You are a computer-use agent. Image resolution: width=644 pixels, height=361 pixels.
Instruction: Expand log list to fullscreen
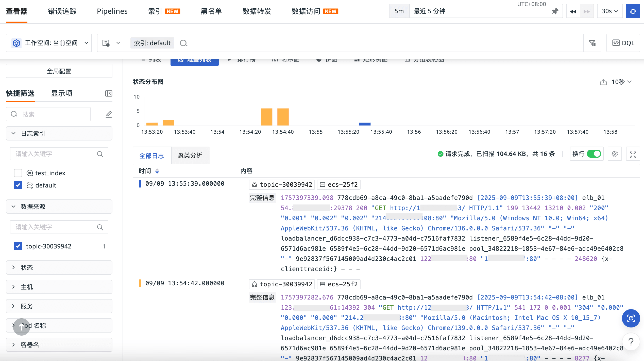pyautogui.click(x=633, y=154)
